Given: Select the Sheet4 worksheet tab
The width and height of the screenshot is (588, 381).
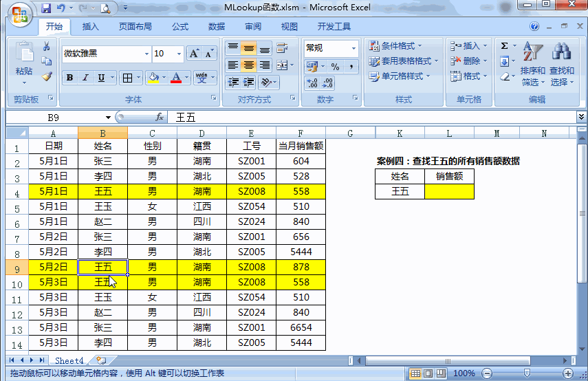Looking at the screenshot, I should coord(69,360).
